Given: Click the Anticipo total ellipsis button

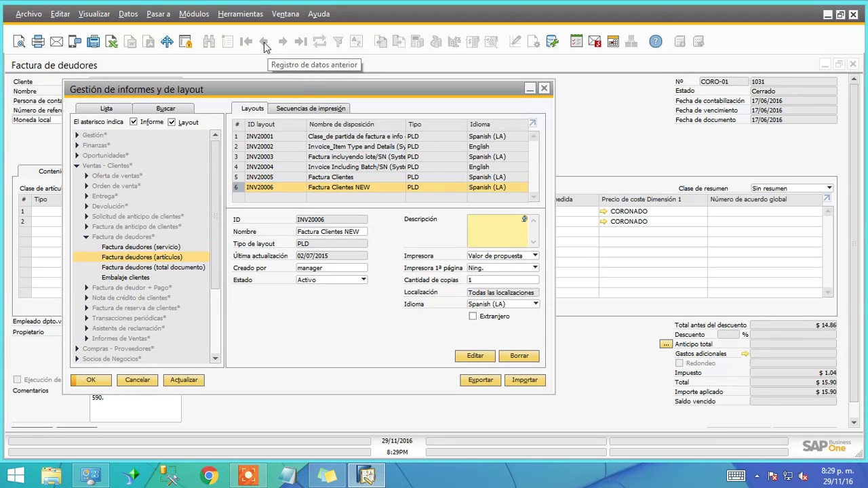Looking at the screenshot, I should pos(665,344).
